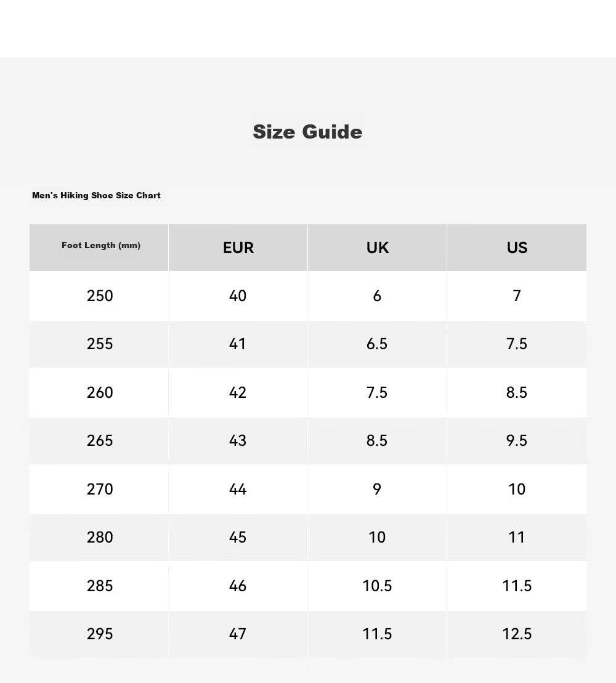Select the 285 foot length cell
The width and height of the screenshot is (616, 683).
click(x=99, y=586)
